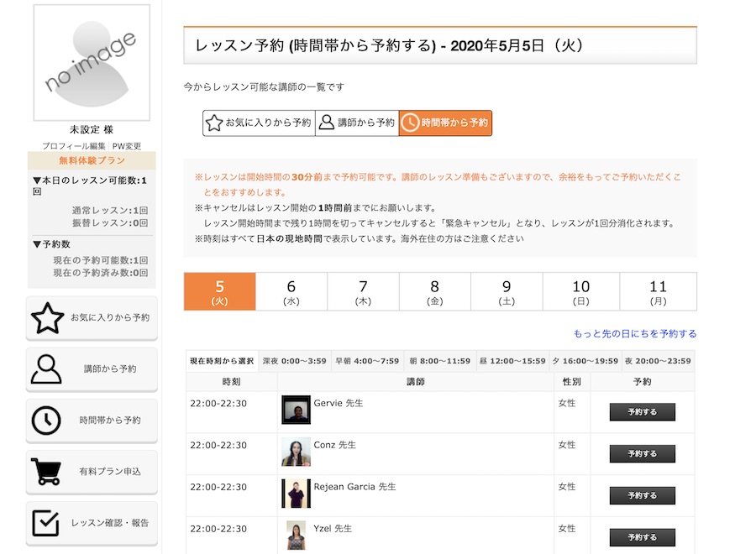Select the 講師から予約 person button at top
756x554 pixels.
[357, 123]
